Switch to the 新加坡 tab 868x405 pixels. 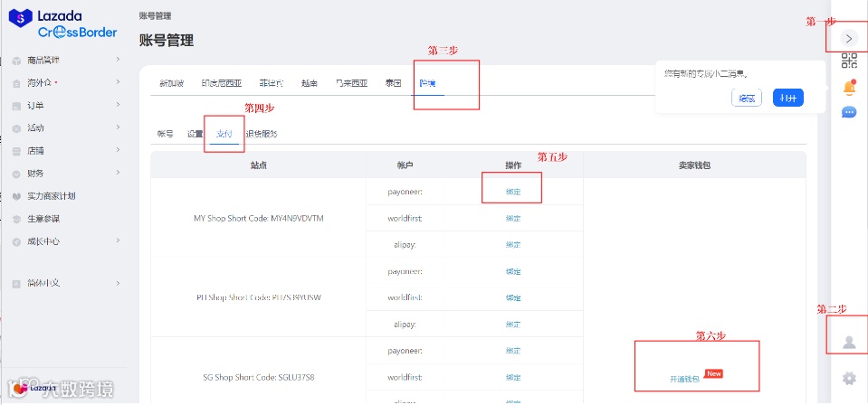(x=172, y=83)
